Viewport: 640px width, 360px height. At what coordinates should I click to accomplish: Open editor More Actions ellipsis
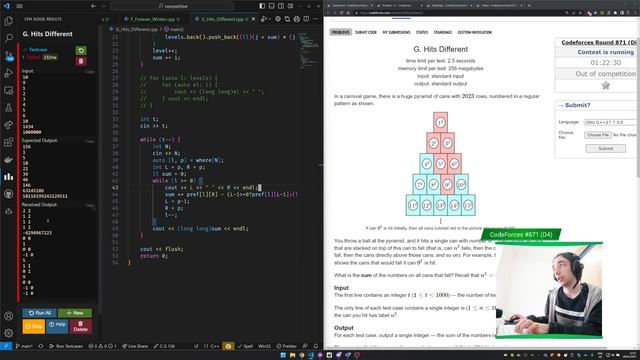tap(316, 19)
